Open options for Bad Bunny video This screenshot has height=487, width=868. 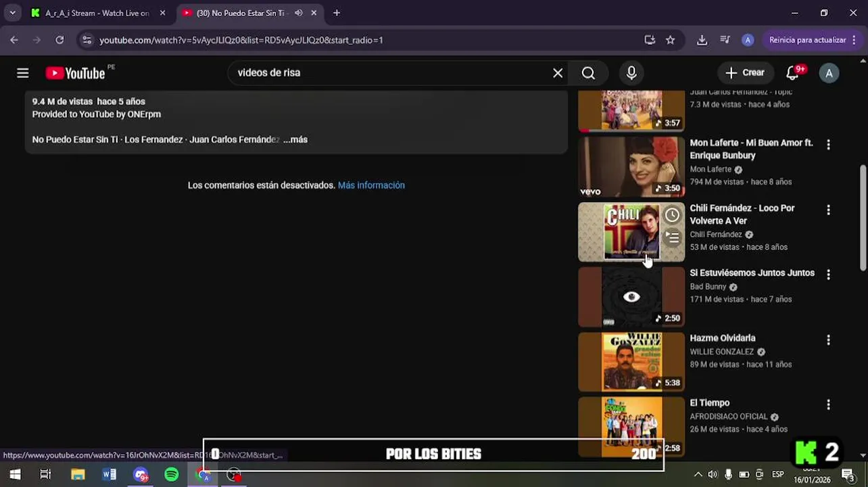(x=828, y=275)
